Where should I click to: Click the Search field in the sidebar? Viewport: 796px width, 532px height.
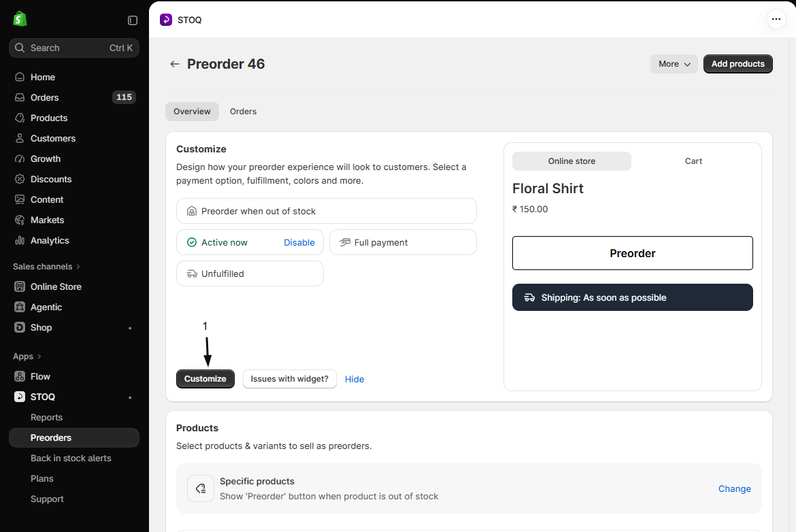(74, 48)
